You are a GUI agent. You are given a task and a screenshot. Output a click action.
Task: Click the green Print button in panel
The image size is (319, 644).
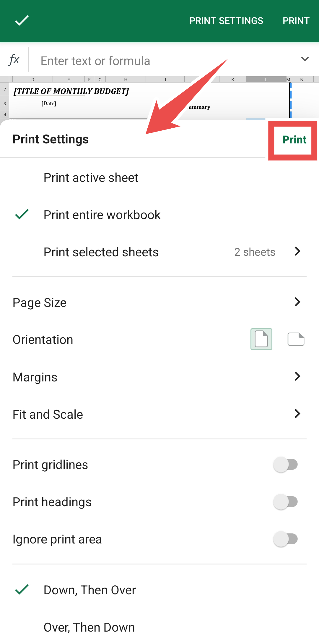pos(294,140)
